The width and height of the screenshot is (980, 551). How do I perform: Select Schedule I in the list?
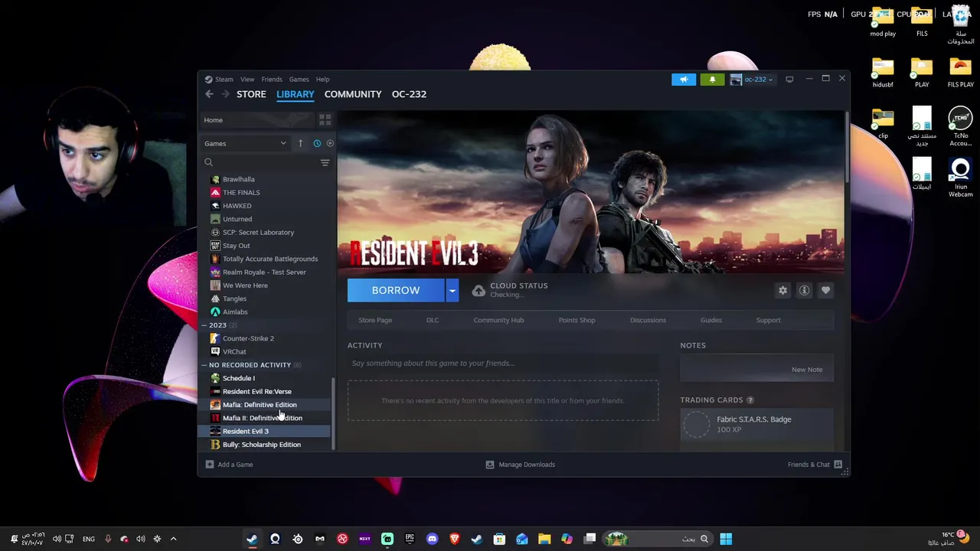point(239,378)
